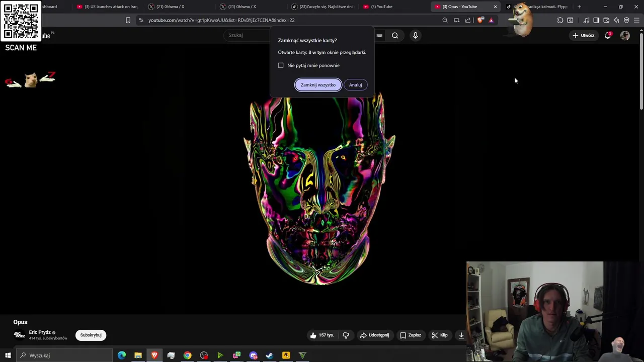Click the address bar URL field
This screenshot has width=644, height=362.
coord(292,20)
